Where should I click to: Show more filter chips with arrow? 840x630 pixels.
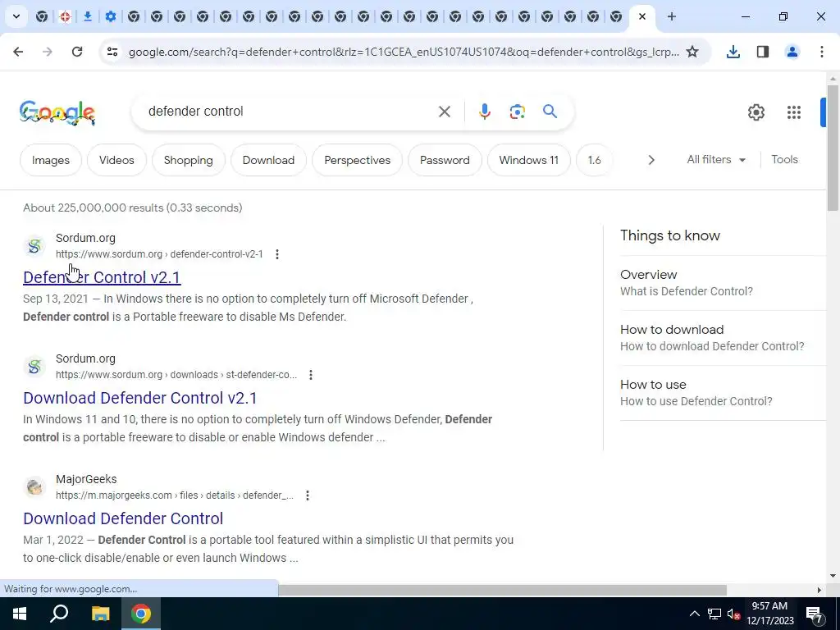point(651,160)
